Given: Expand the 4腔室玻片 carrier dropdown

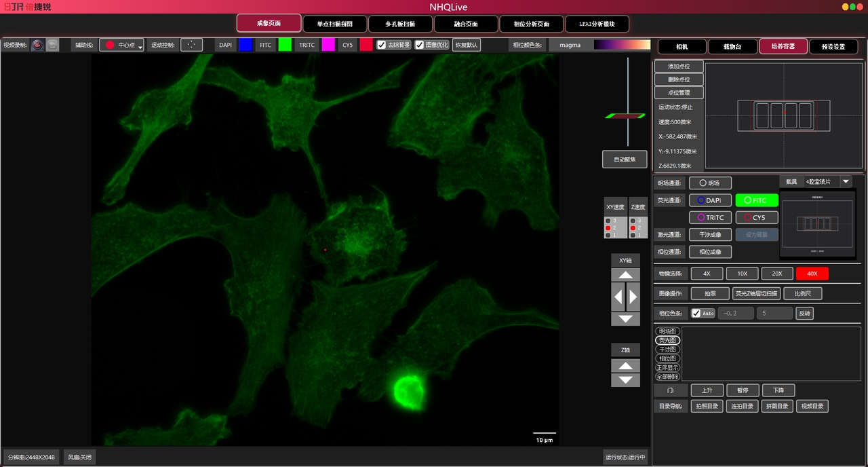Looking at the screenshot, I should click(x=845, y=182).
